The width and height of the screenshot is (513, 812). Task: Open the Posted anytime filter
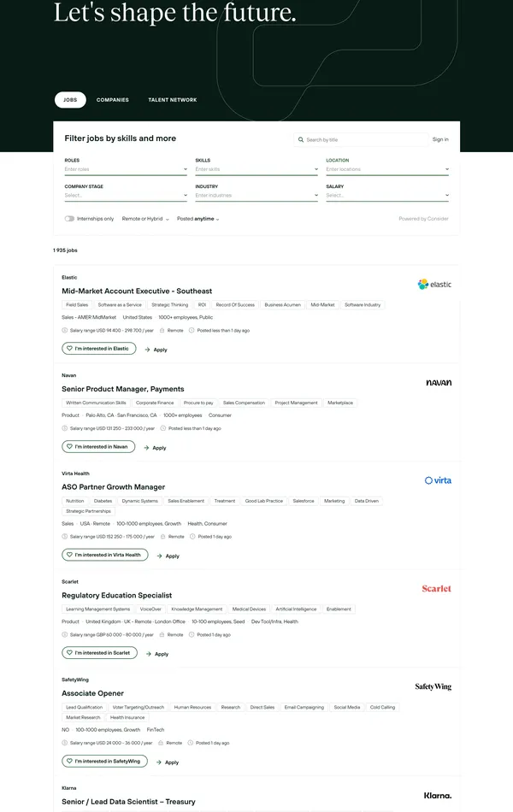pyautogui.click(x=198, y=219)
